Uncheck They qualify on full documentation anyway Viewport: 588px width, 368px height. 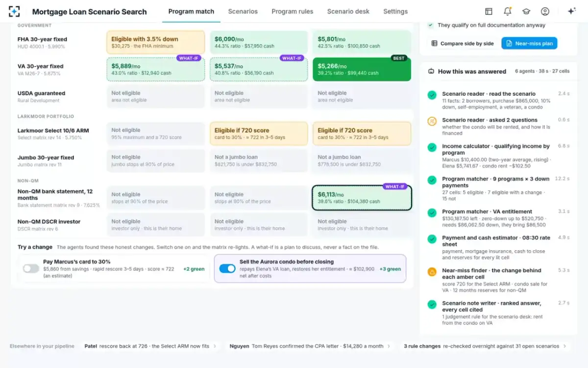tap(430, 25)
